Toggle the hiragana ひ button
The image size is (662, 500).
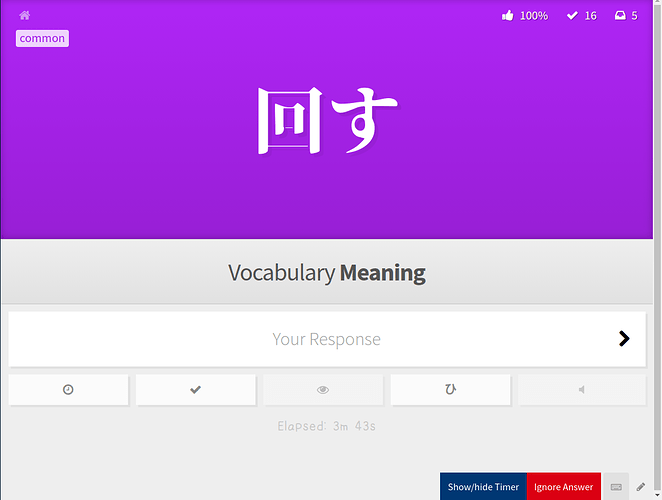pos(450,389)
